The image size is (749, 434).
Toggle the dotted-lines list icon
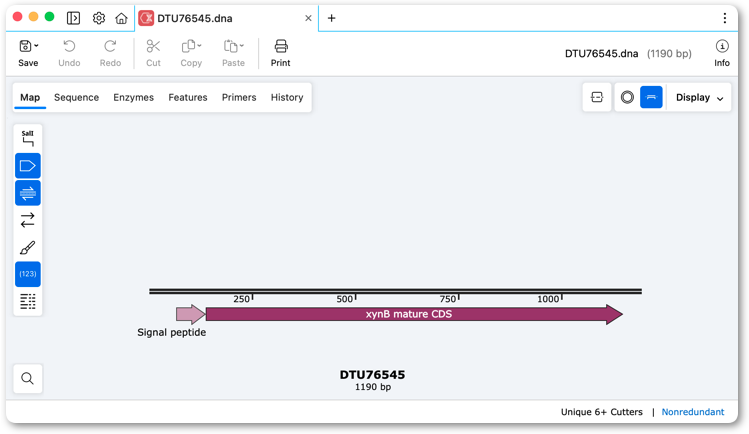pyautogui.click(x=28, y=301)
